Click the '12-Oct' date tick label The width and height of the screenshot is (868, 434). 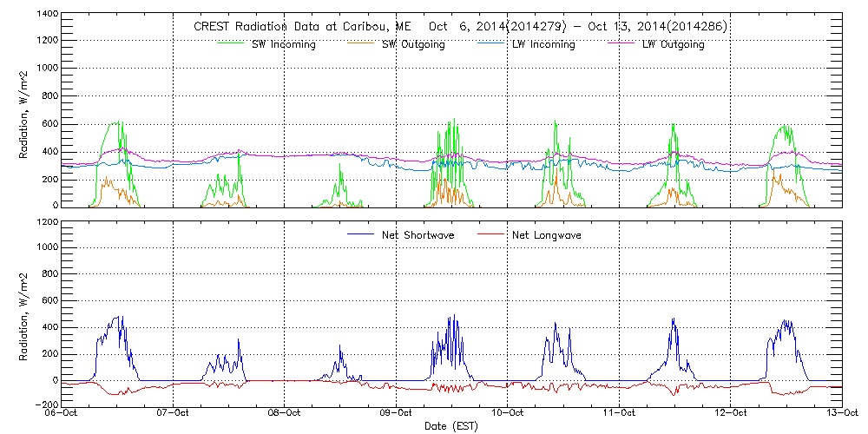point(730,414)
